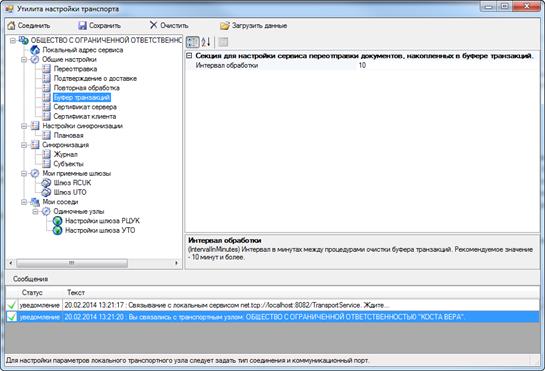Click the Мои соседи network icon
The width and height of the screenshot is (545, 371).
(x=35, y=202)
